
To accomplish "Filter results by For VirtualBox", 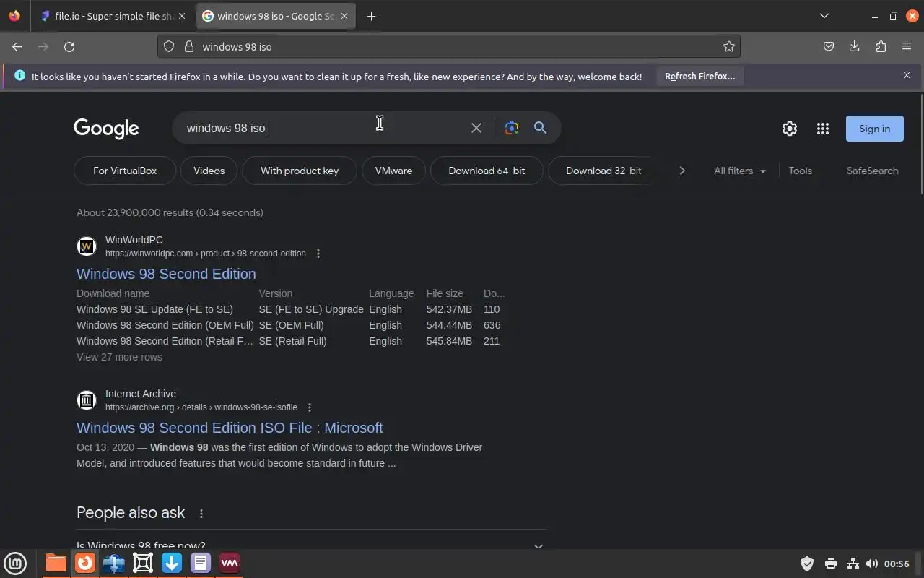I will (125, 171).
